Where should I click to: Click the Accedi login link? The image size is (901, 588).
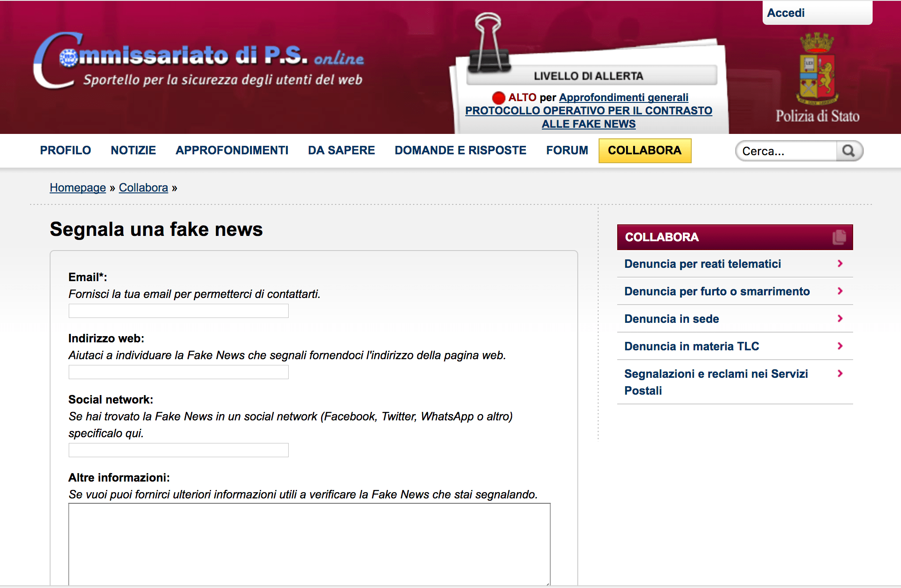tap(786, 13)
